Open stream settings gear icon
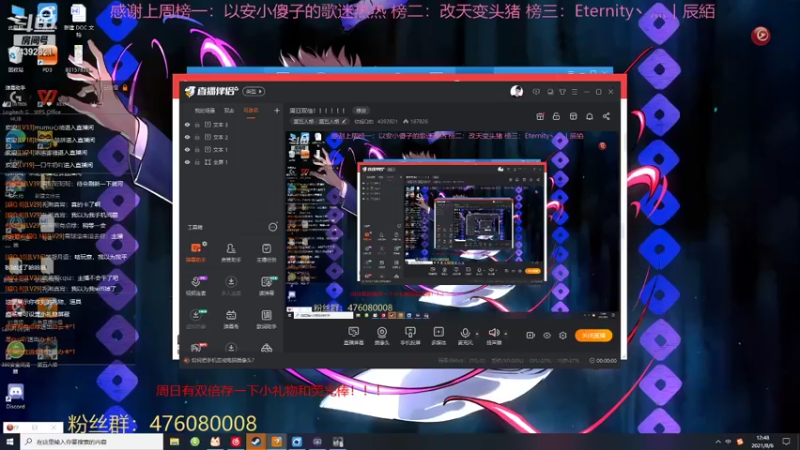Viewport: 800px width, 450px height. 563,335
